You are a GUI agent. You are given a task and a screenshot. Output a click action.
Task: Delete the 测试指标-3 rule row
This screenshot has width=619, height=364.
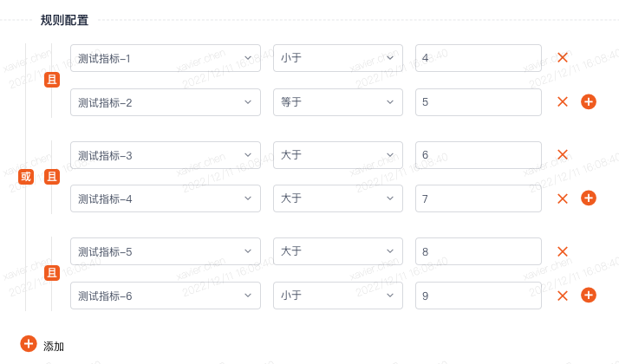[x=563, y=154]
